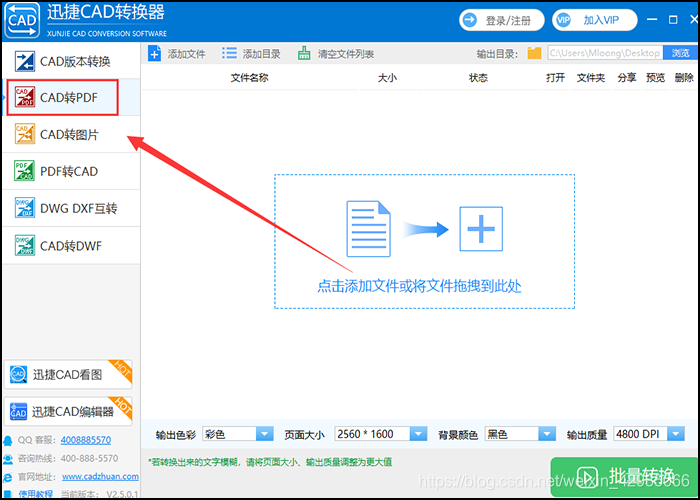The width and height of the screenshot is (700, 500).
Task: Click 使用教程 tutorial link
Action: (35, 494)
